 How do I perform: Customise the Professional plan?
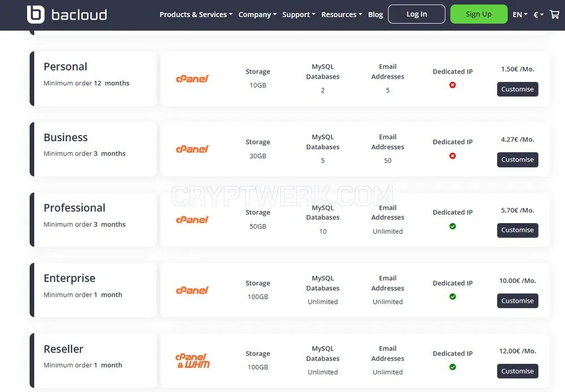click(518, 230)
